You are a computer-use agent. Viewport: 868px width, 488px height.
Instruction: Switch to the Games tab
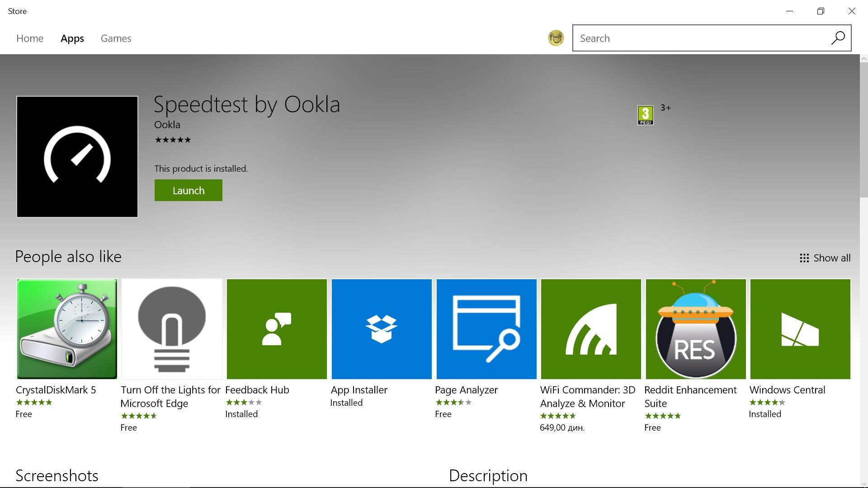click(116, 38)
